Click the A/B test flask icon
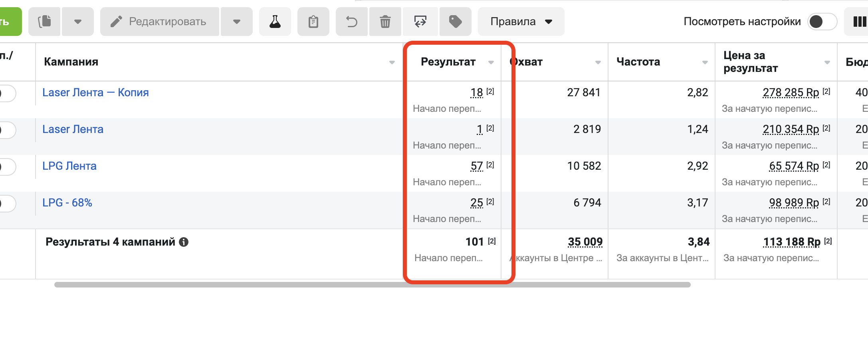Viewport: 868px width, 349px height. tap(275, 22)
